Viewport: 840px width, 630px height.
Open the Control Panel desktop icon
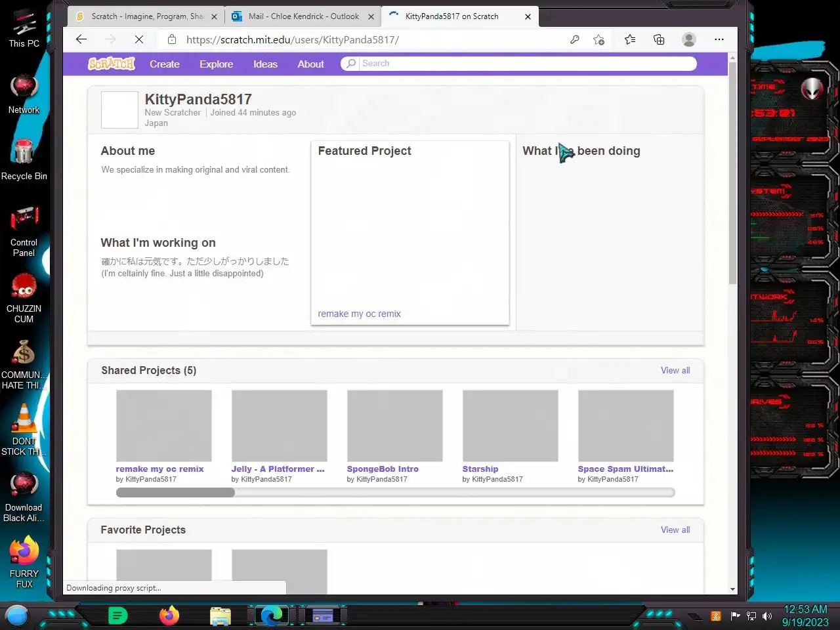coord(24,231)
